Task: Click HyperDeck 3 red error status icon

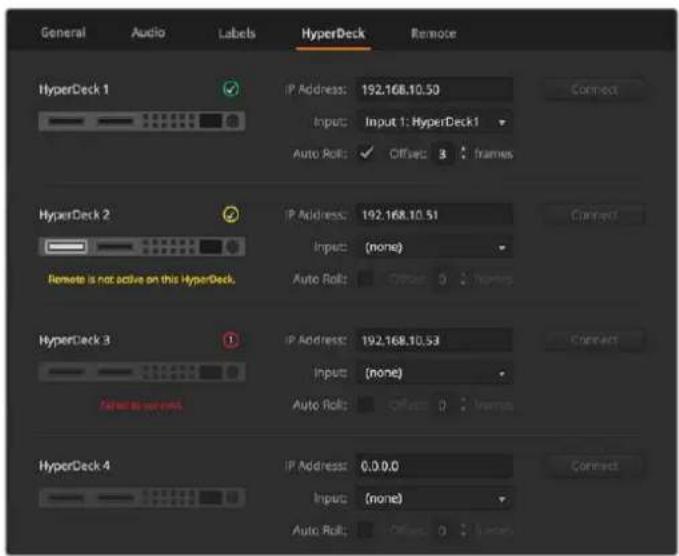Action: point(231,340)
